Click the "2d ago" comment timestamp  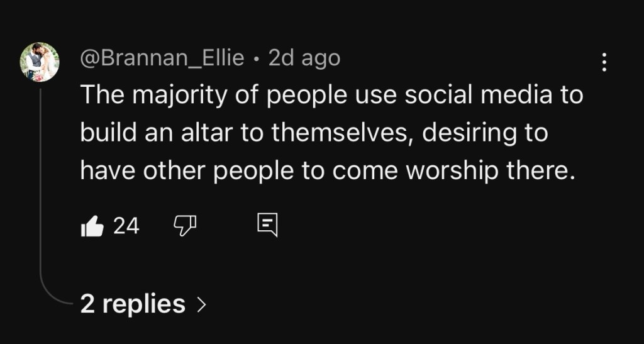coord(304,58)
